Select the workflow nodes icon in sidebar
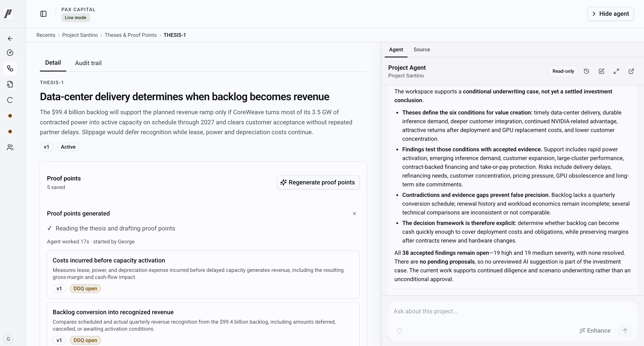 [x=10, y=68]
